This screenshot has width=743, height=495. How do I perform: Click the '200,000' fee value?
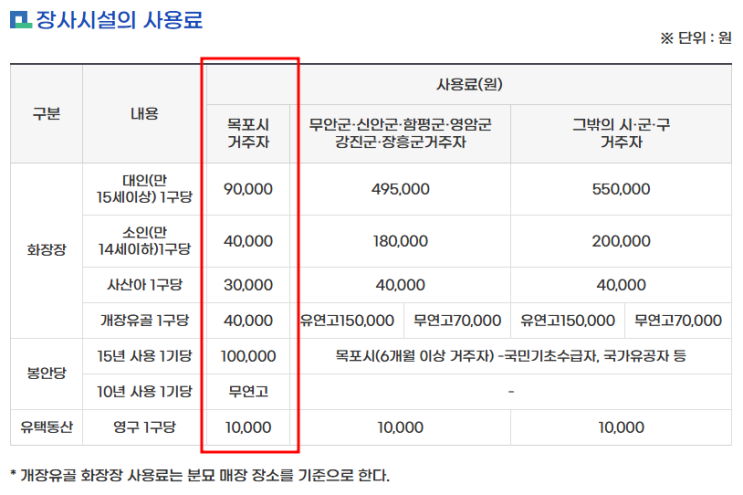click(x=621, y=241)
